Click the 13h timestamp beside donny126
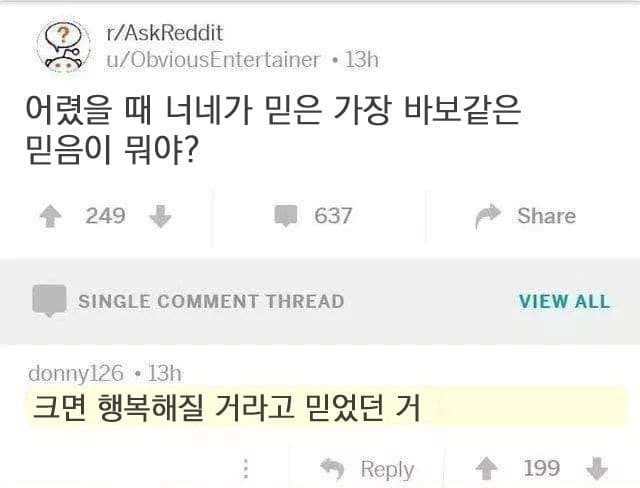Screen dimensions: 640x488 (x=164, y=374)
